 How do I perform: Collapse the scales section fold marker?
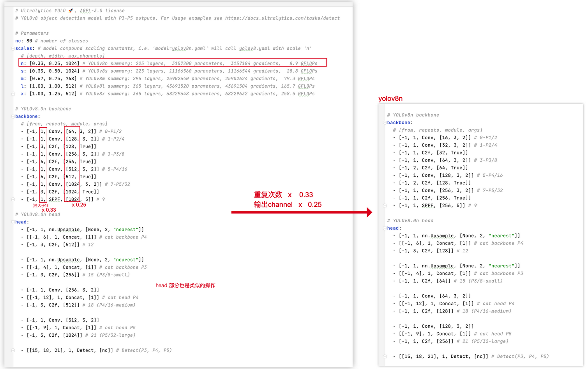[13, 49]
